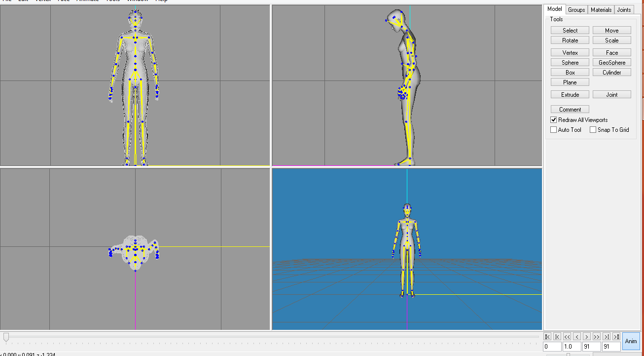This screenshot has height=356, width=644.
Task: Click the field showing 1.0
Action: click(x=572, y=347)
